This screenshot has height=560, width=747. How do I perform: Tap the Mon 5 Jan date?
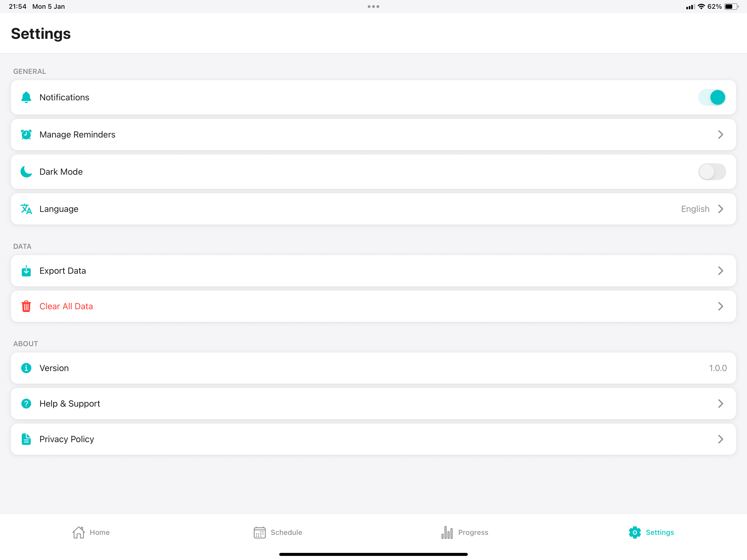click(x=49, y=6)
